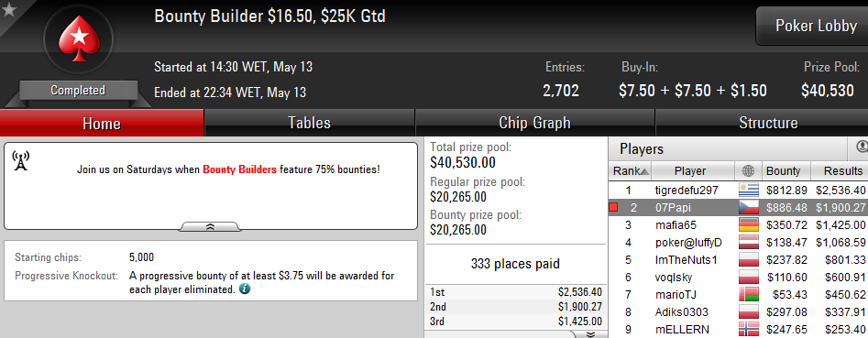This screenshot has width=868, height=338.
Task: Click the red marker beside 07Papi row
Action: 613,207
